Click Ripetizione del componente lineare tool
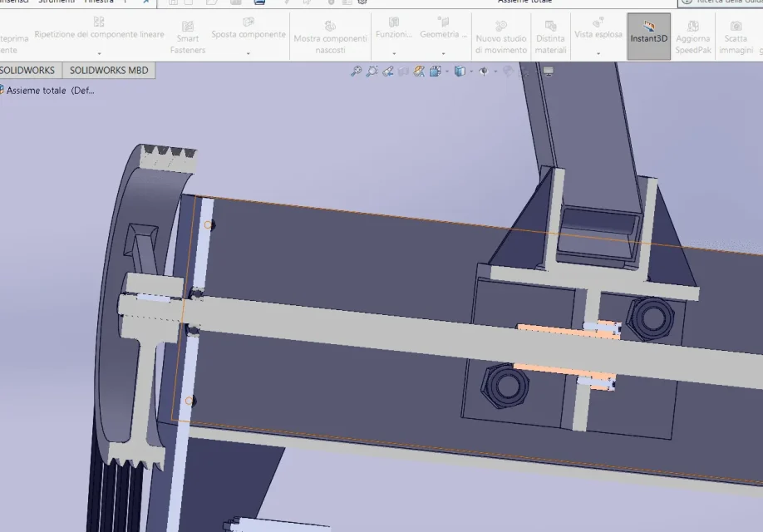Screen dimensions: 763x532 (x=99, y=28)
